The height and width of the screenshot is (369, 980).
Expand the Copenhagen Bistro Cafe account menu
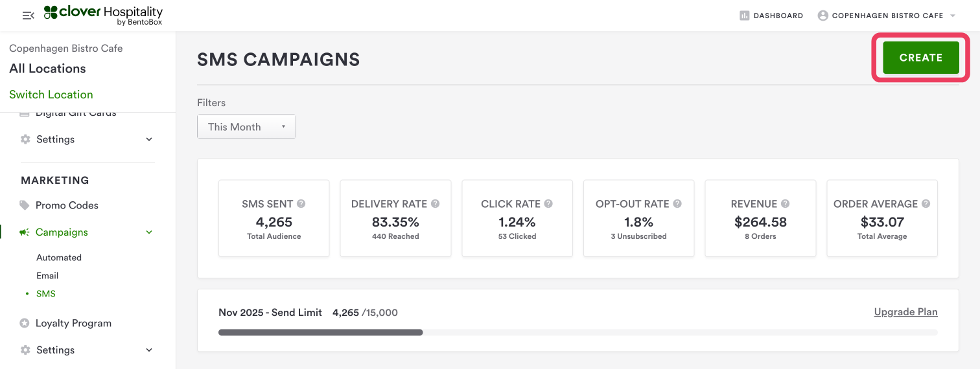(x=953, y=16)
